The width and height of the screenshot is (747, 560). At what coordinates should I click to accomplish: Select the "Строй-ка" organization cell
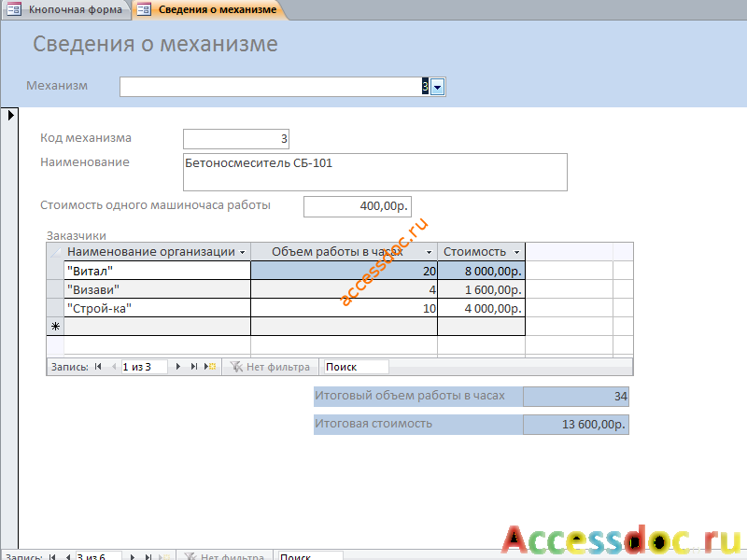click(157, 308)
